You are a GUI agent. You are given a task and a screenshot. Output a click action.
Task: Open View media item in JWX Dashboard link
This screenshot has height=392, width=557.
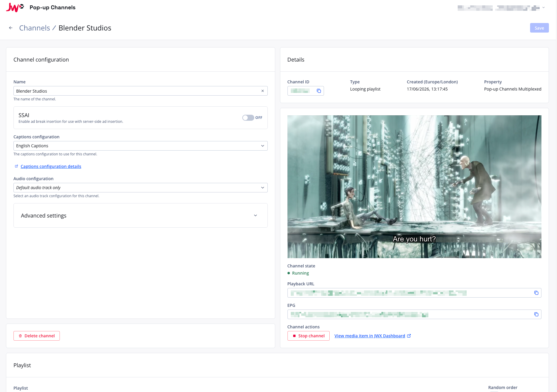370,336
